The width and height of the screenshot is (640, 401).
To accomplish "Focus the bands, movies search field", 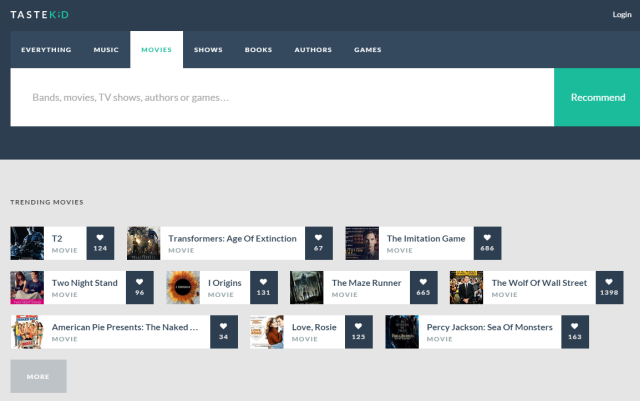I will (x=282, y=97).
